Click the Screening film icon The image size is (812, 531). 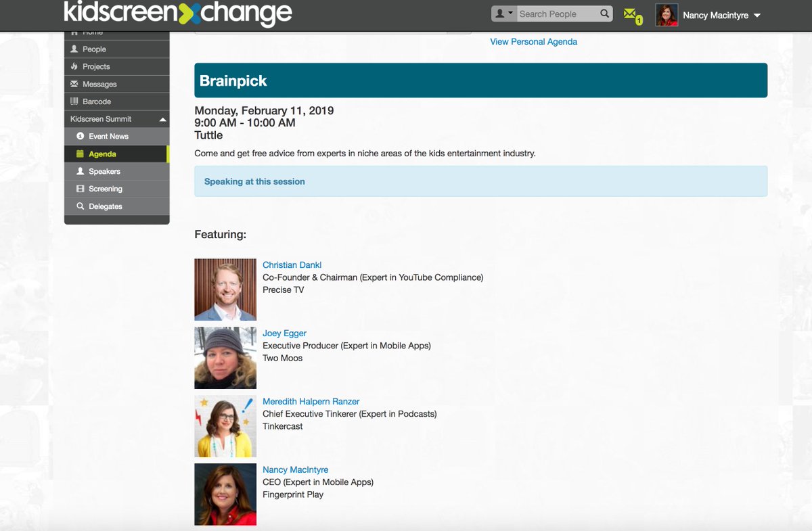coord(81,189)
